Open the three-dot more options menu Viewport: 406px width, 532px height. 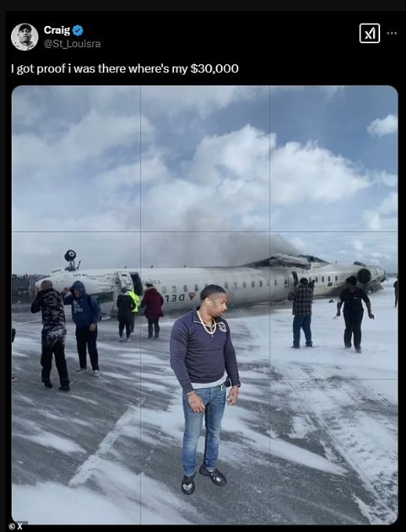point(392,33)
